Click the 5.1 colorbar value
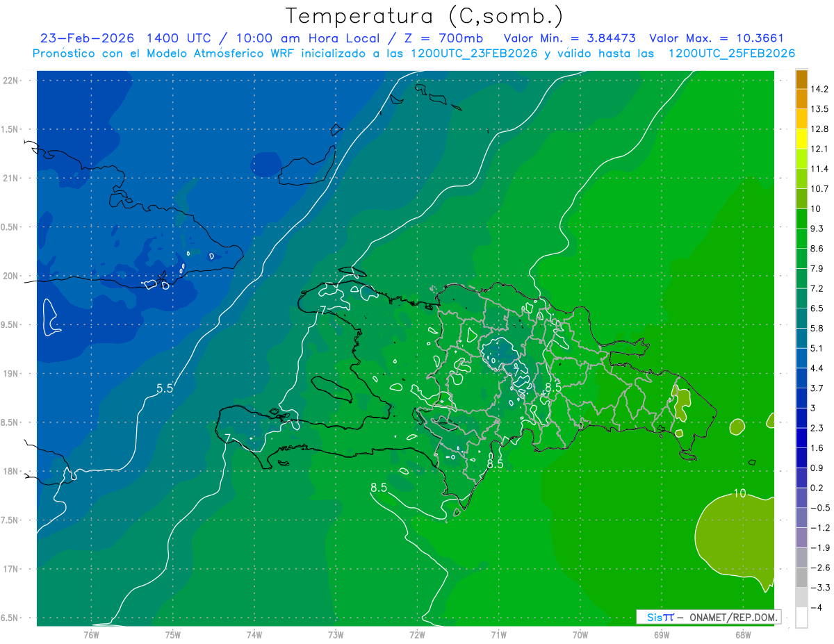The height and width of the screenshot is (644, 834). [x=817, y=348]
